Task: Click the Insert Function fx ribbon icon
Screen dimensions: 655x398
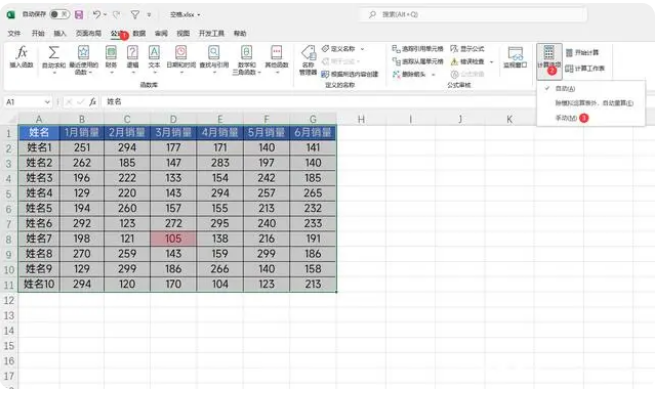Action: pos(21,57)
